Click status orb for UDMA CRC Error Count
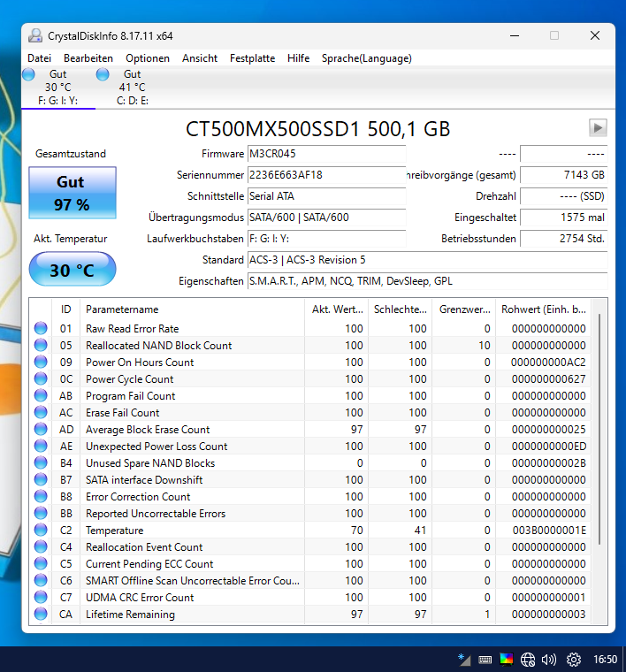The image size is (626, 672). [x=41, y=597]
